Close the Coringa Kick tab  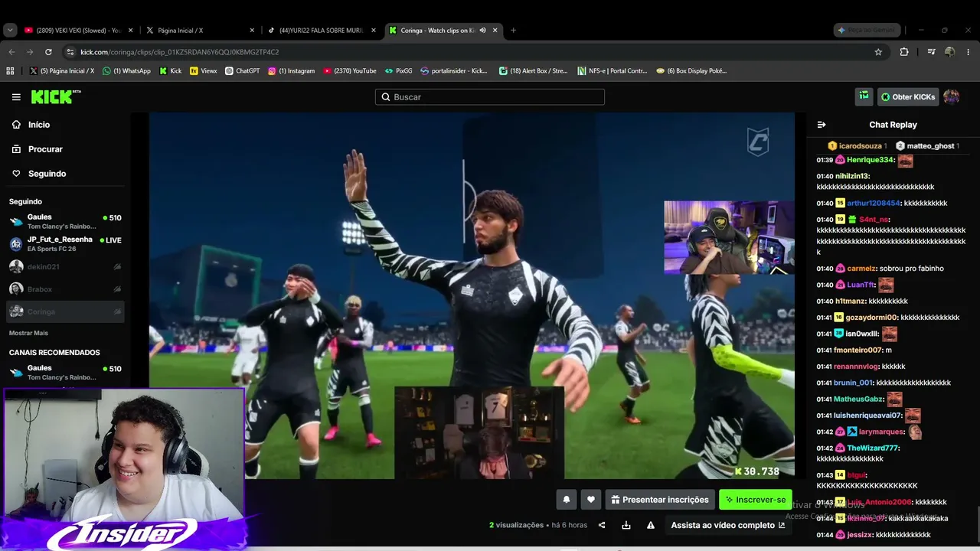point(495,31)
